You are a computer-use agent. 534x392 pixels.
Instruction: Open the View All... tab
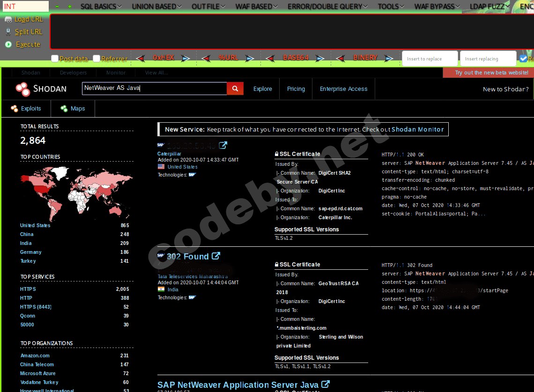point(156,73)
